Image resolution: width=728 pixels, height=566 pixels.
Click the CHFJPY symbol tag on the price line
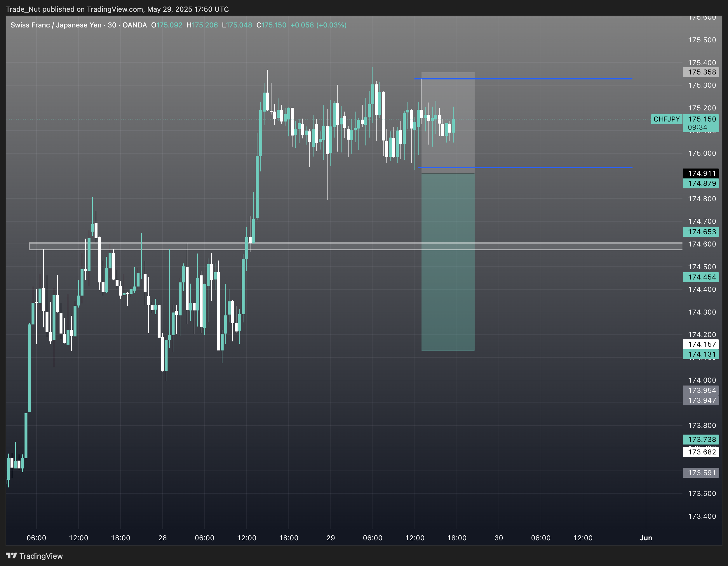666,119
